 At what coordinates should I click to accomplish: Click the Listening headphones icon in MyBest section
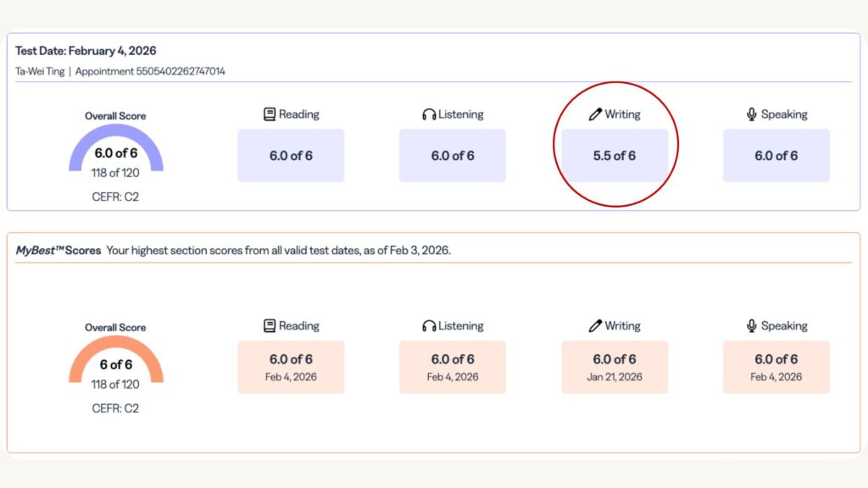click(429, 326)
